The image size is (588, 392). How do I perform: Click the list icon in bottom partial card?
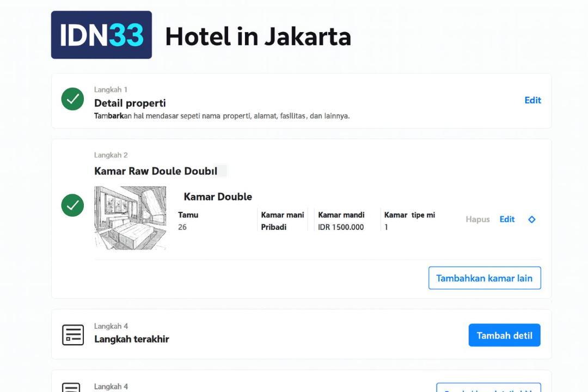pos(71,388)
